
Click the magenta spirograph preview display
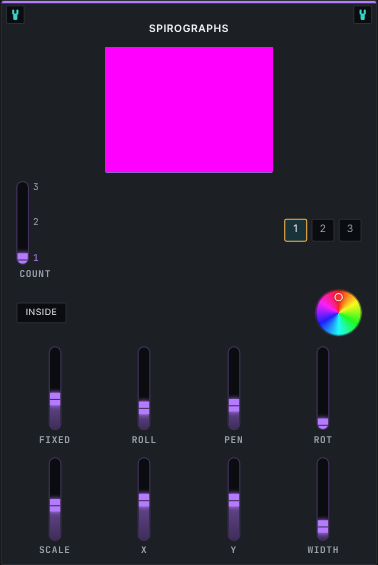(x=189, y=110)
